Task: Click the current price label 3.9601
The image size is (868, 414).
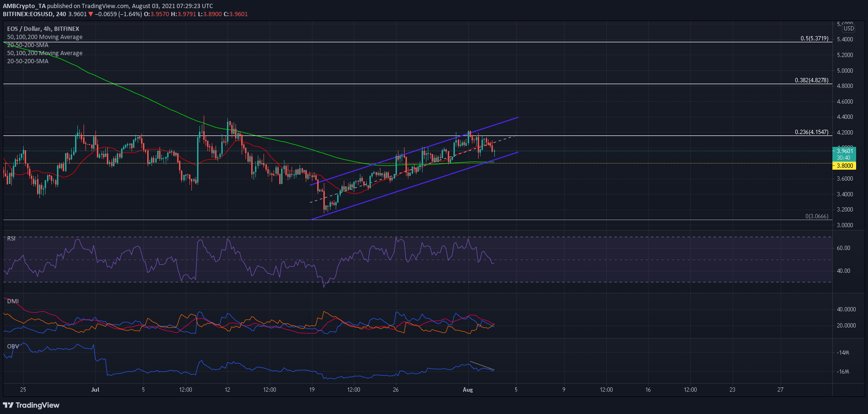Action: click(844, 151)
